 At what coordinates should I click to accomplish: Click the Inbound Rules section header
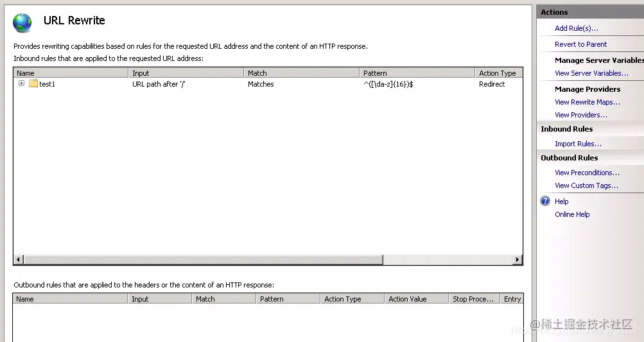coord(567,129)
